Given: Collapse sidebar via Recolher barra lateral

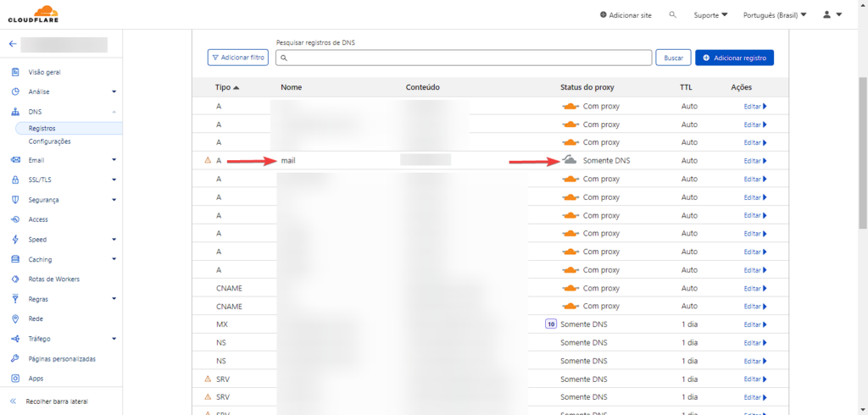Looking at the screenshot, I should coord(48,401).
